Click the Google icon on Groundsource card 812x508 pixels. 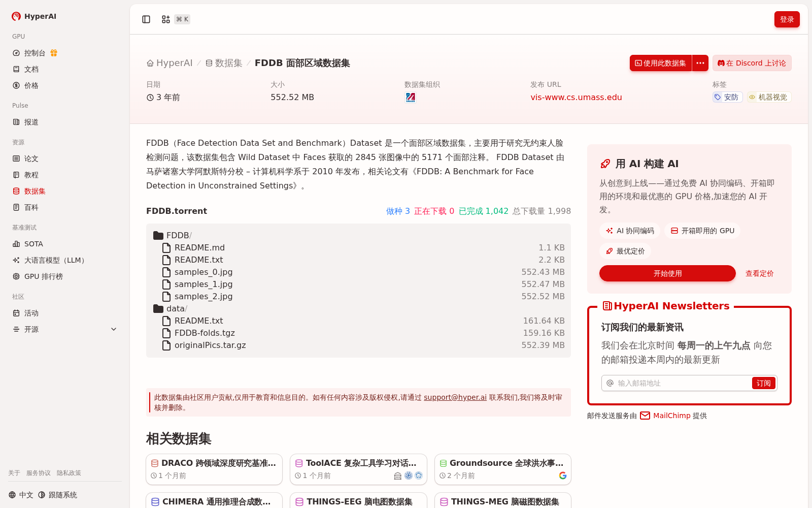click(x=563, y=475)
